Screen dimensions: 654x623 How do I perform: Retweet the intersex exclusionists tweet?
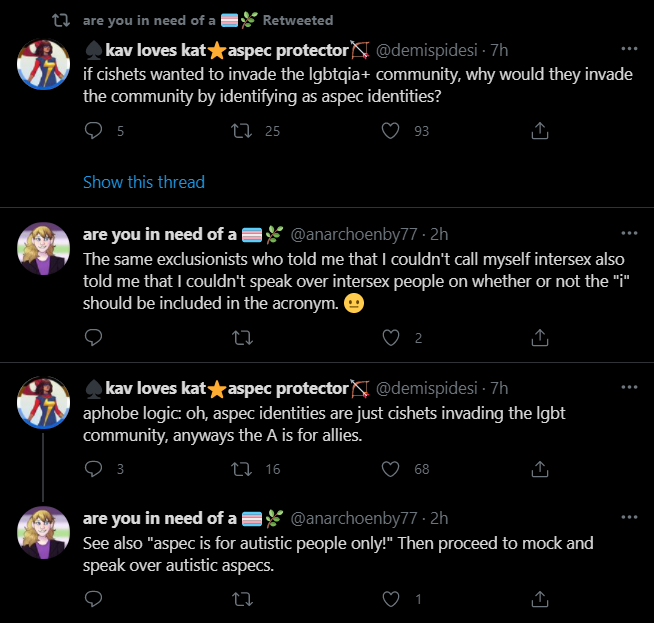[242, 337]
